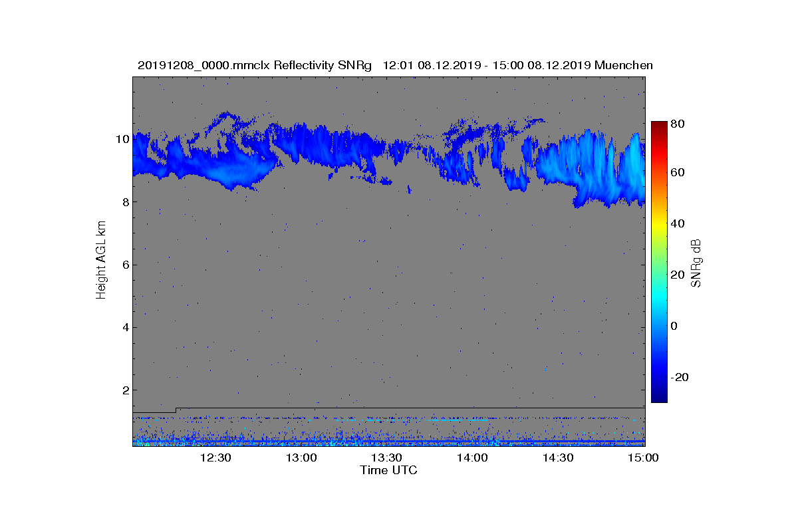
Task: Click the height axis tick label 4
Action: [126, 327]
